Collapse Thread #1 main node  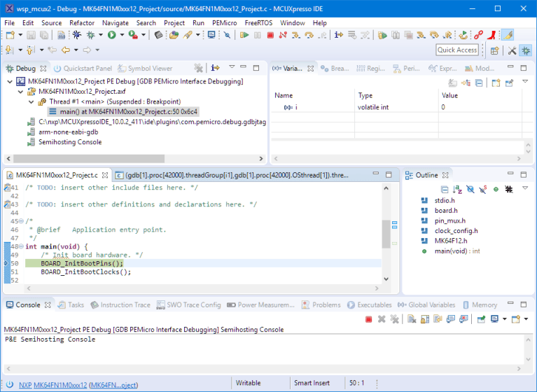pyautogui.click(x=32, y=101)
